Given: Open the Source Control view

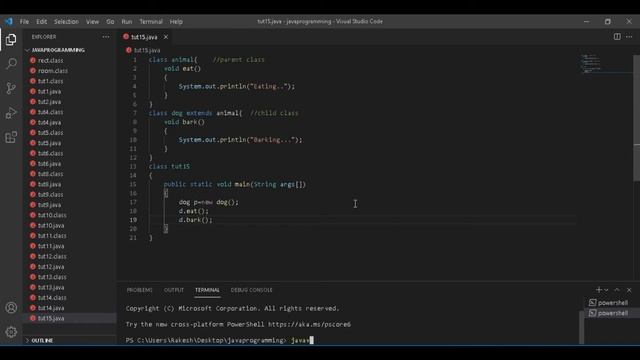Looking at the screenshot, I should [x=11, y=88].
